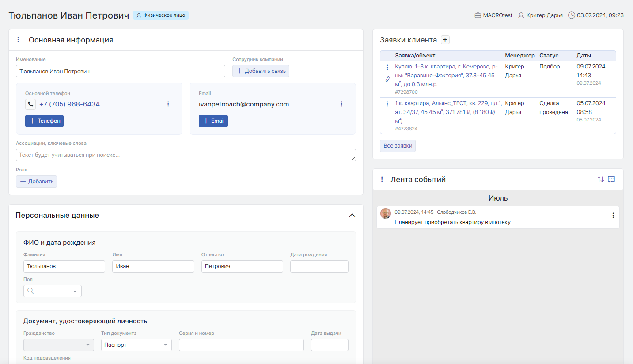The width and height of the screenshot is (633, 364).
Task: Click the phone call icon beside the number
Action: click(x=30, y=104)
